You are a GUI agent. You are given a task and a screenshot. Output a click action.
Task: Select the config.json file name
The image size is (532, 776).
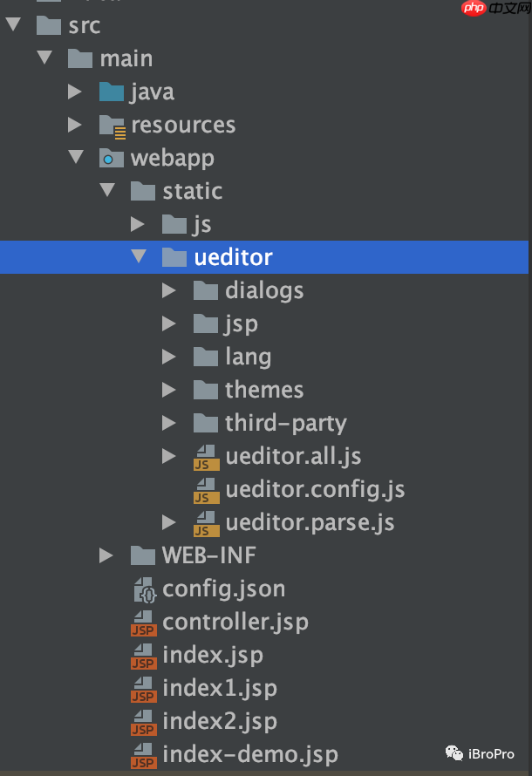pos(224,589)
